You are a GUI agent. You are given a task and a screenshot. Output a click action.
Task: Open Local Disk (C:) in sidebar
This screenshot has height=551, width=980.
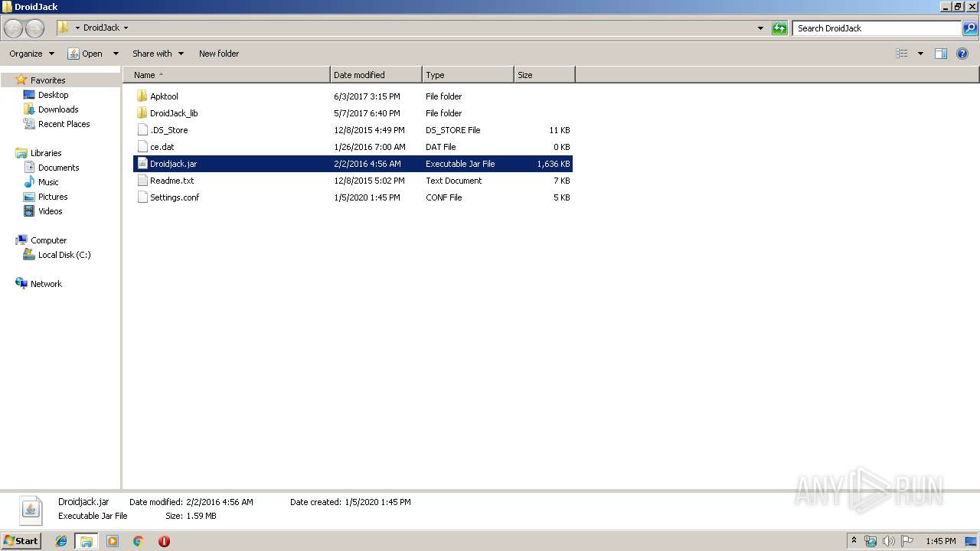[x=64, y=255]
